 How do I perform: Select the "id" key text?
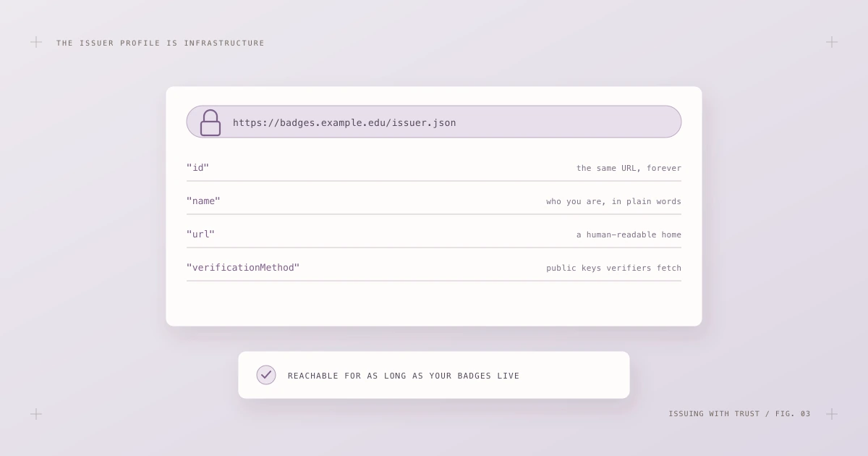pos(197,168)
